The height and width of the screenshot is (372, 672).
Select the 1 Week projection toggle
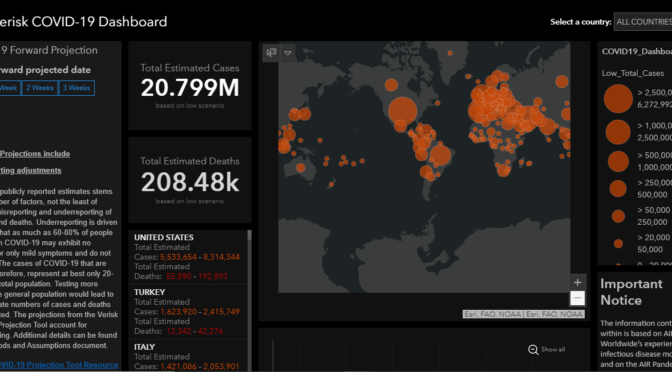click(x=9, y=88)
